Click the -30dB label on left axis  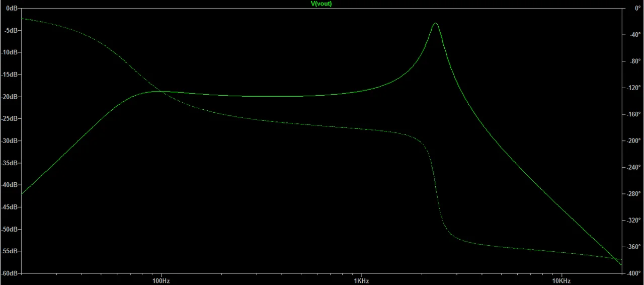pyautogui.click(x=10, y=141)
